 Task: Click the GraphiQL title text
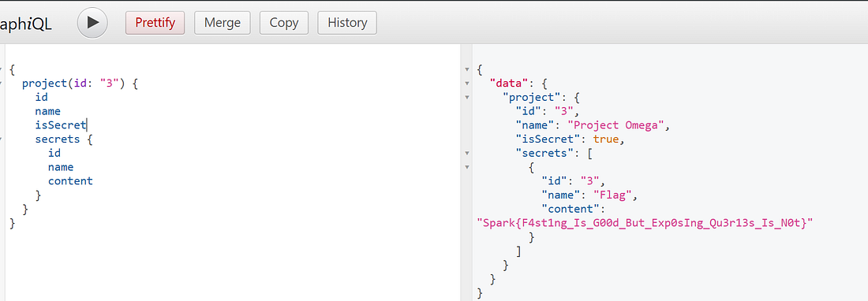pos(26,24)
